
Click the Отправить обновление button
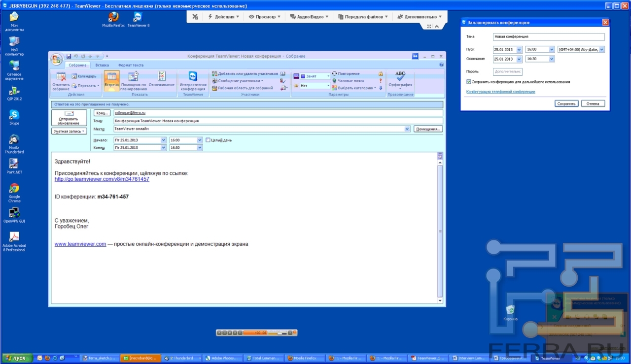[x=69, y=118]
